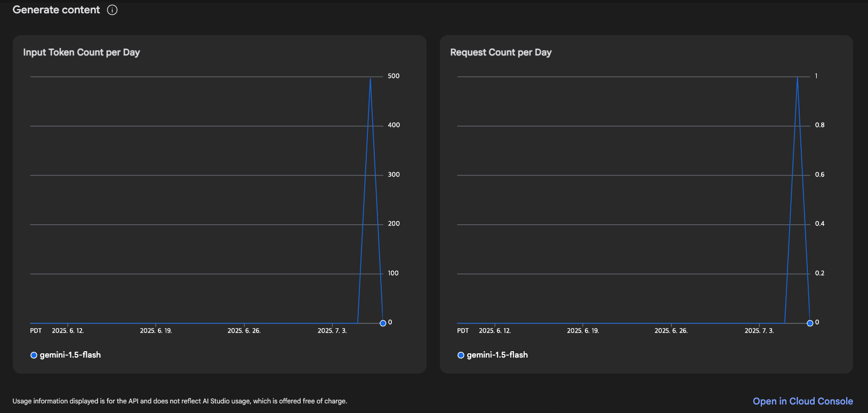Select the end data point on Input Token chart
Image resolution: width=868 pixels, height=413 pixels.
(383, 323)
